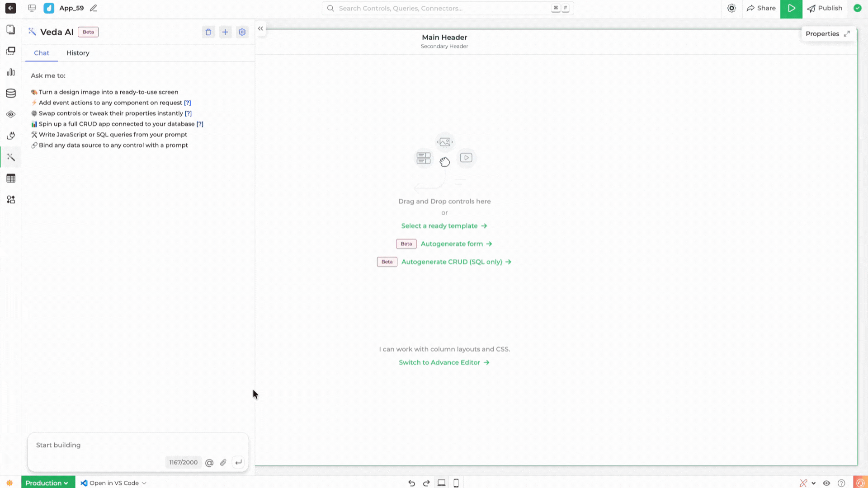
Task: Switch to the Chat tab
Action: [x=41, y=53]
